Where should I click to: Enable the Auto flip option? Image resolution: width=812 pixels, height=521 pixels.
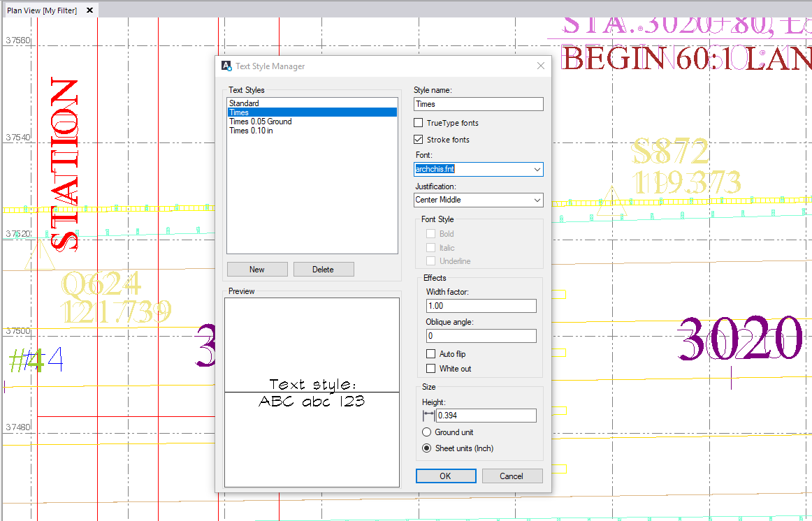[x=431, y=353]
